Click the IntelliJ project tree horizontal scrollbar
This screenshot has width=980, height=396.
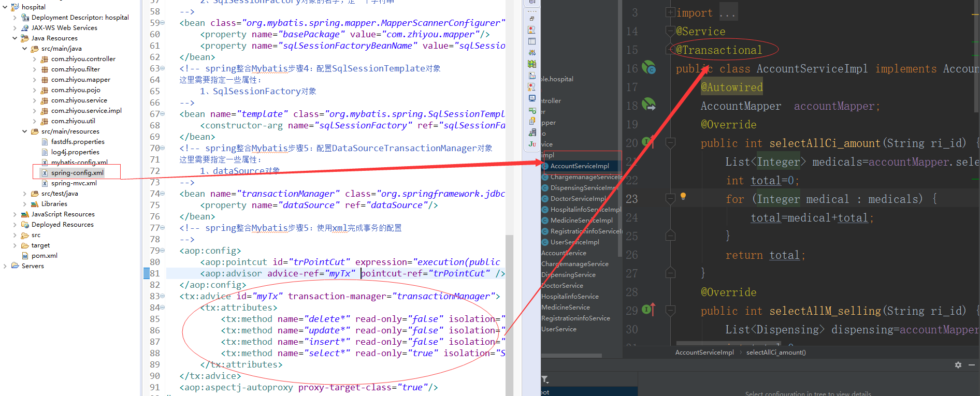tap(571, 356)
